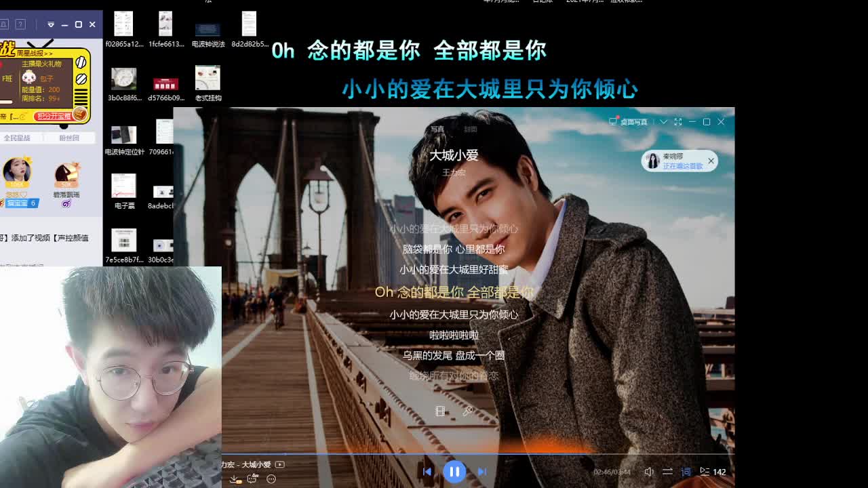
Task: Open the MV video icon beside song title
Action: click(279, 464)
